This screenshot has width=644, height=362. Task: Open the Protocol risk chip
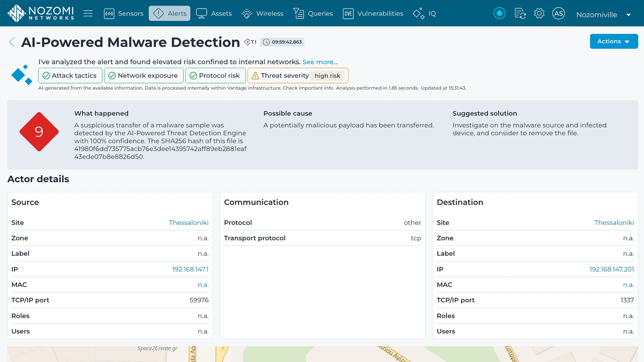tap(215, 76)
